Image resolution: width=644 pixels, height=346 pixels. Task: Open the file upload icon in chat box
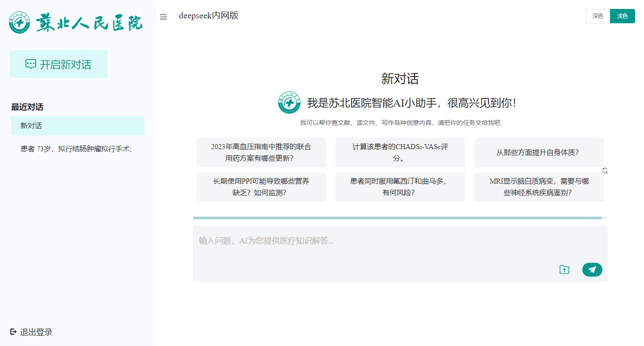click(564, 269)
